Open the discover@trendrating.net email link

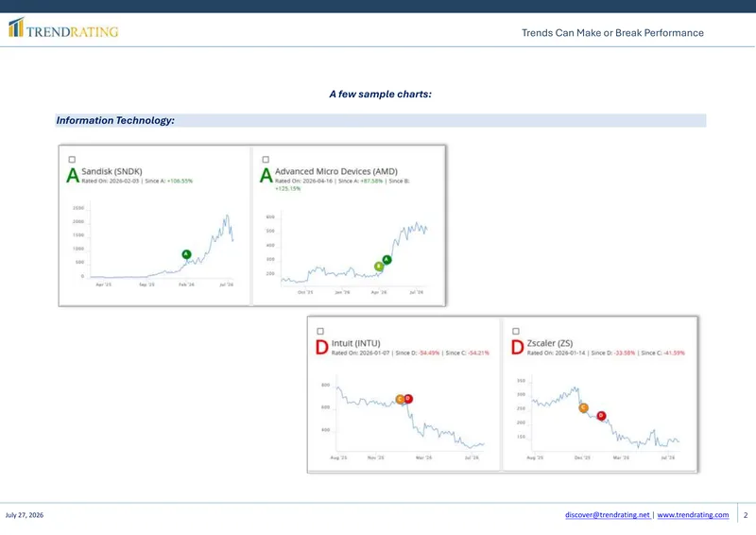pos(608,515)
